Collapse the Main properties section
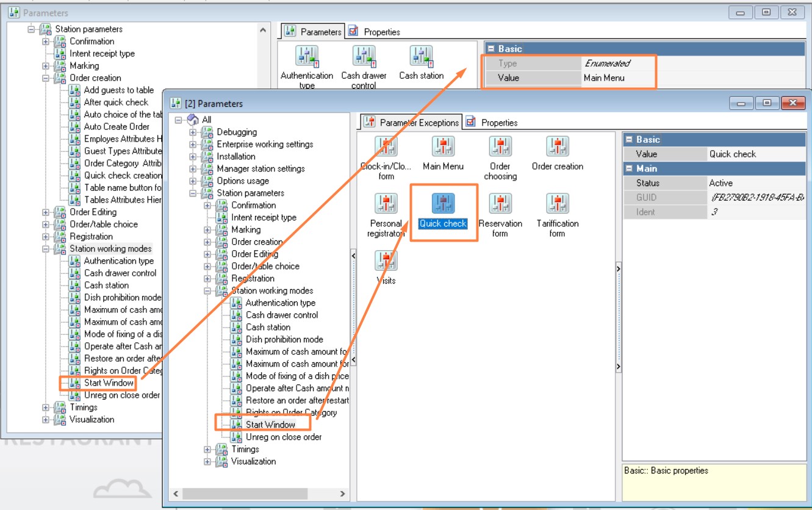This screenshot has height=510, width=812. pyautogui.click(x=628, y=169)
